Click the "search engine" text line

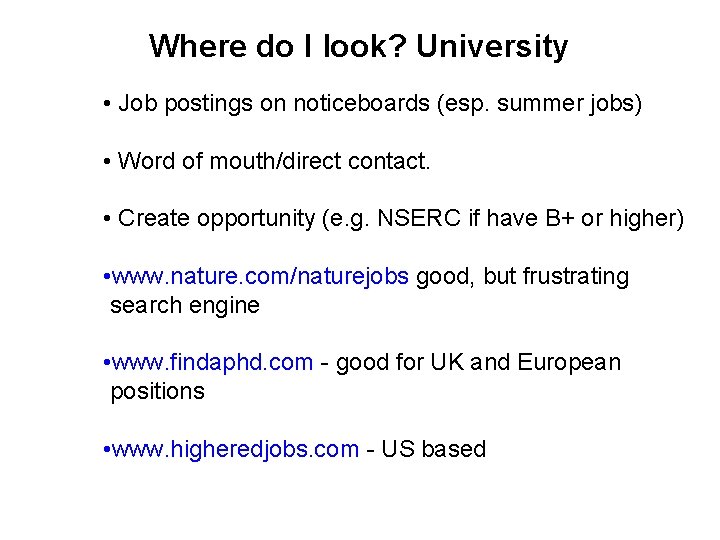point(184,305)
